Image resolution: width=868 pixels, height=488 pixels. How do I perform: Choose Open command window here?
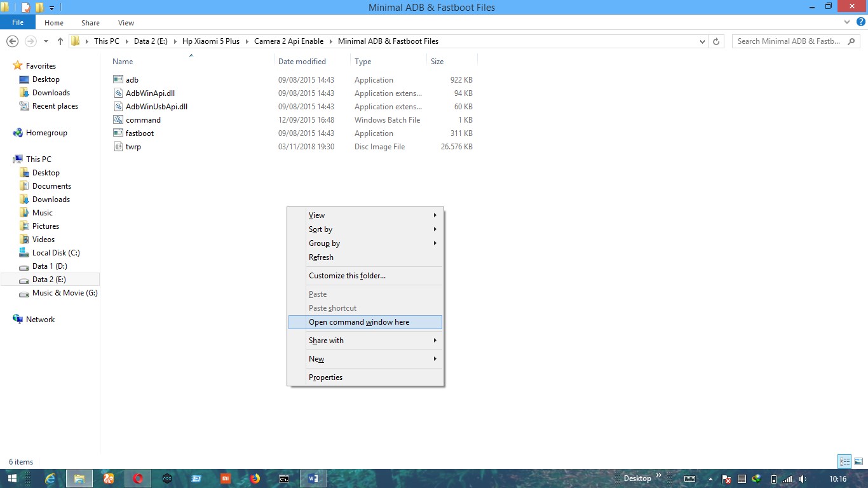365,322
